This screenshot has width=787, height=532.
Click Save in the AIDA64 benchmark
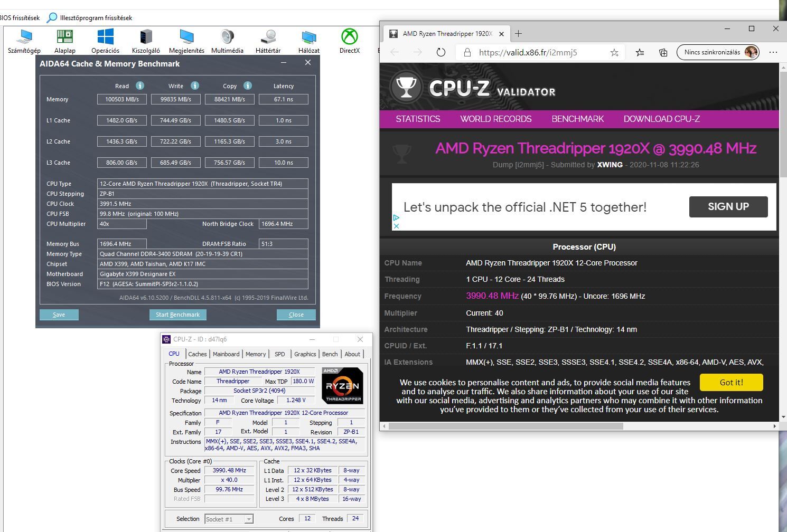point(59,315)
